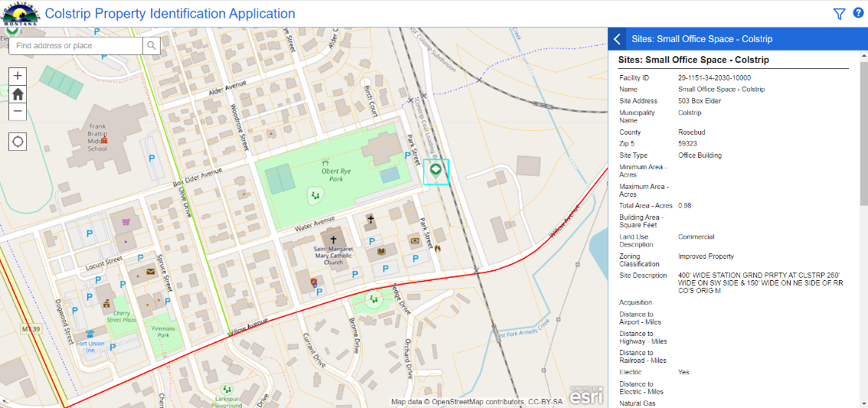Click the Municipality Name value Colstrip

pyautogui.click(x=689, y=113)
